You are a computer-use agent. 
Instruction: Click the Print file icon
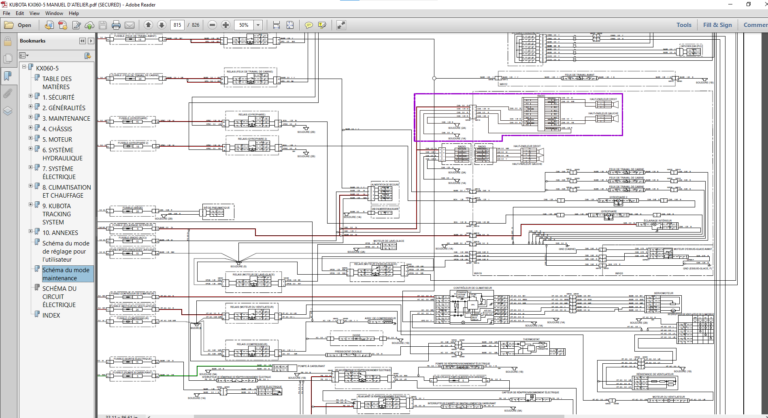point(116,25)
